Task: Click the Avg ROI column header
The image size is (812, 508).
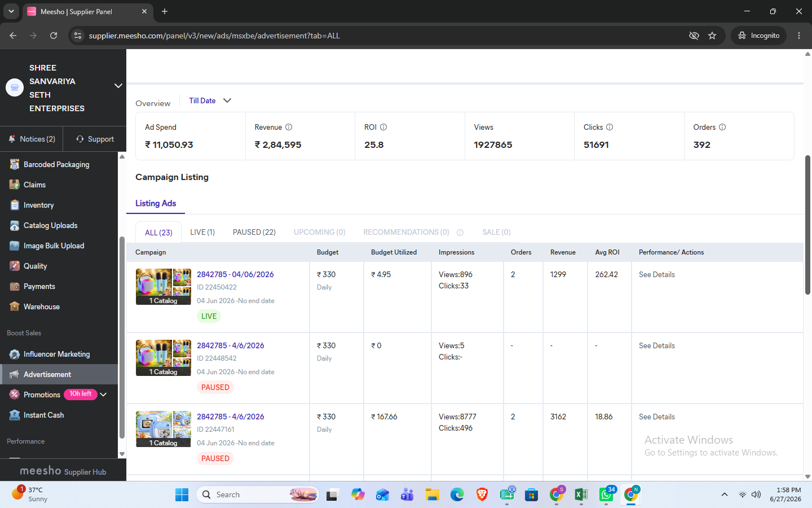Action: [x=607, y=252]
